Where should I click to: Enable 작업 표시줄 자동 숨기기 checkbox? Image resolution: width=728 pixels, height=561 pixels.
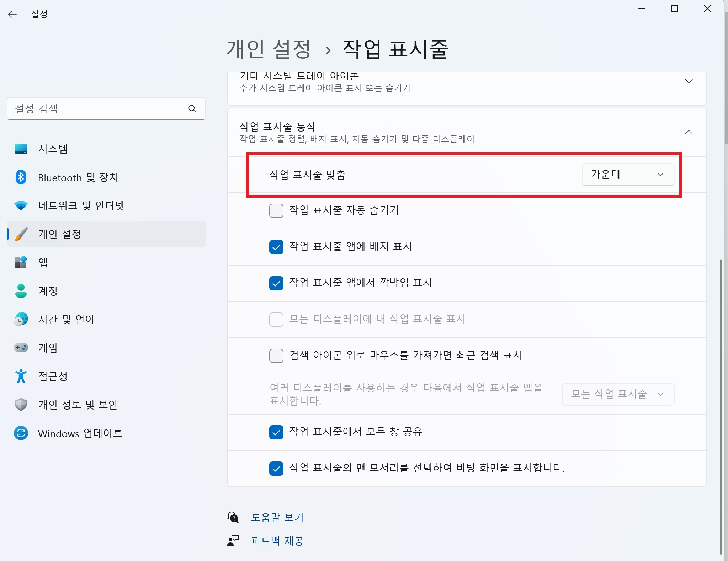click(276, 211)
